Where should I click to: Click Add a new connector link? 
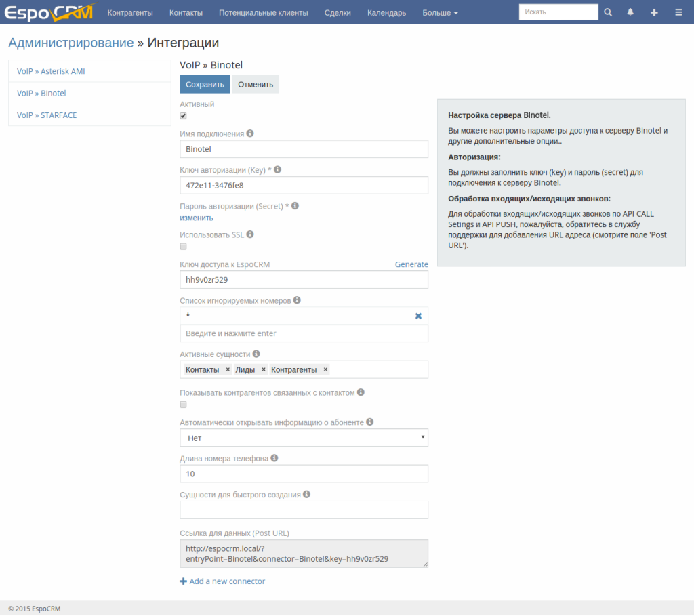(x=227, y=581)
